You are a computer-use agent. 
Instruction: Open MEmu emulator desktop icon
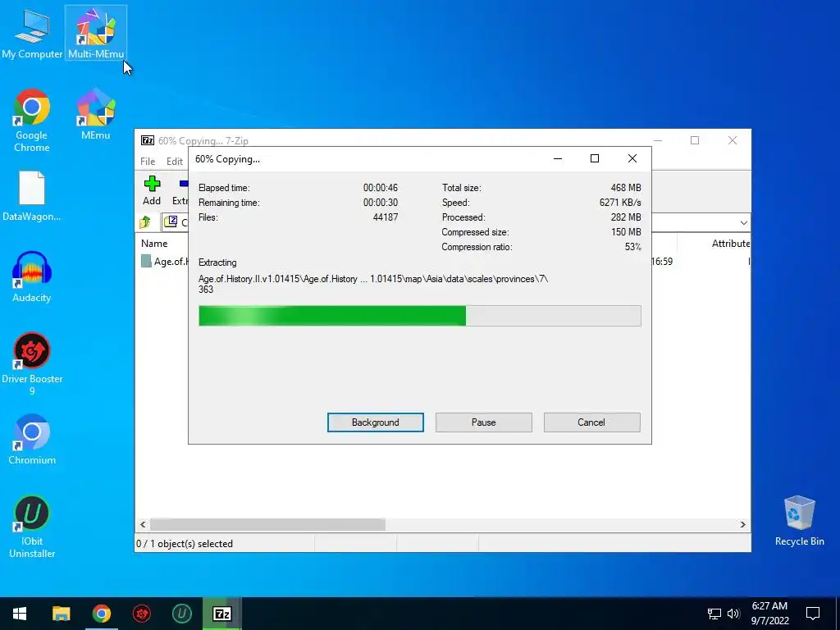pyautogui.click(x=96, y=114)
